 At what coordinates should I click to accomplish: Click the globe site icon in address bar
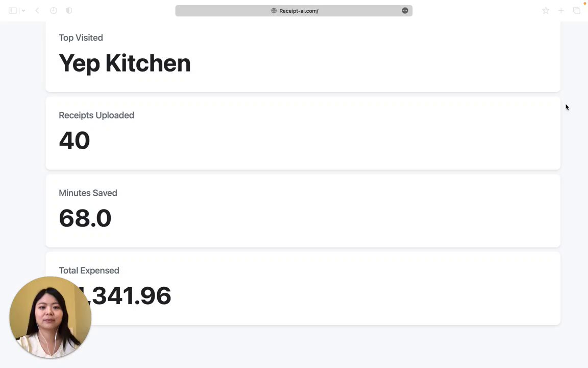274,11
